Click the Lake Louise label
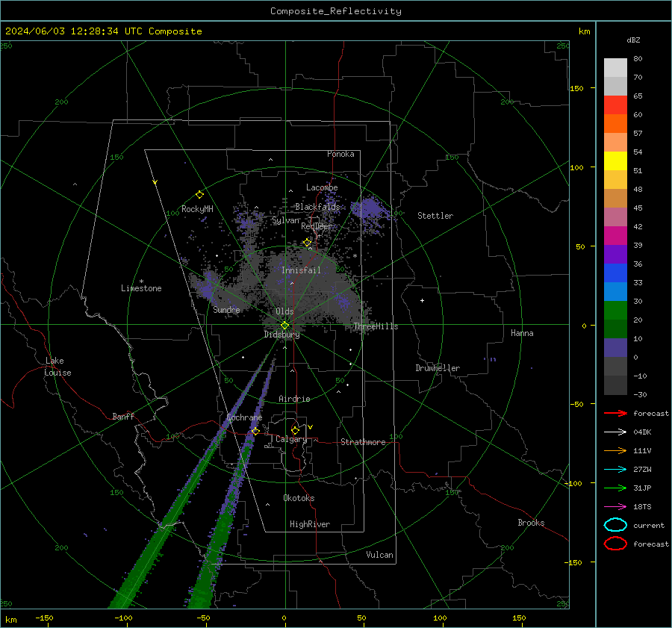This screenshot has width=672, height=628. (x=57, y=367)
